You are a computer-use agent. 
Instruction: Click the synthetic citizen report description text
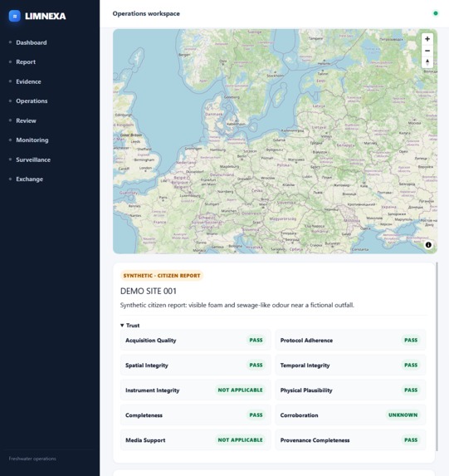point(237,305)
